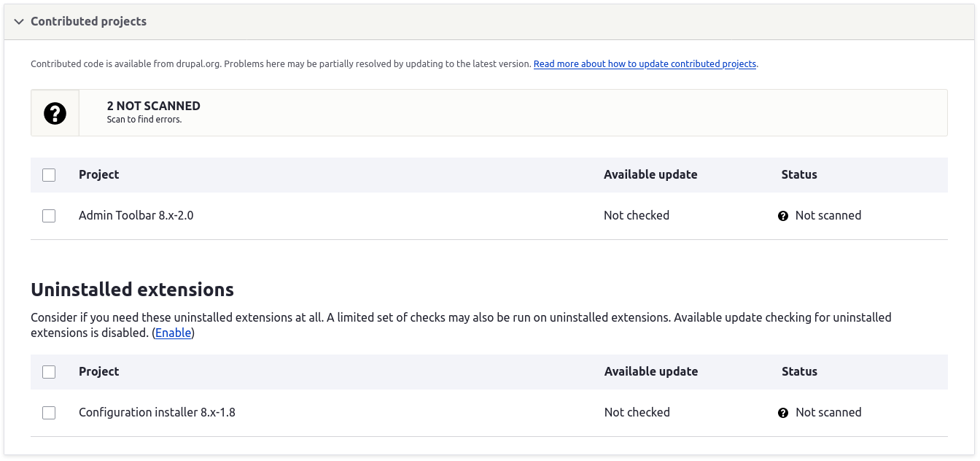Check the Admin Toolbar 8.x-2.0 checkbox
980x461 pixels.
point(49,216)
